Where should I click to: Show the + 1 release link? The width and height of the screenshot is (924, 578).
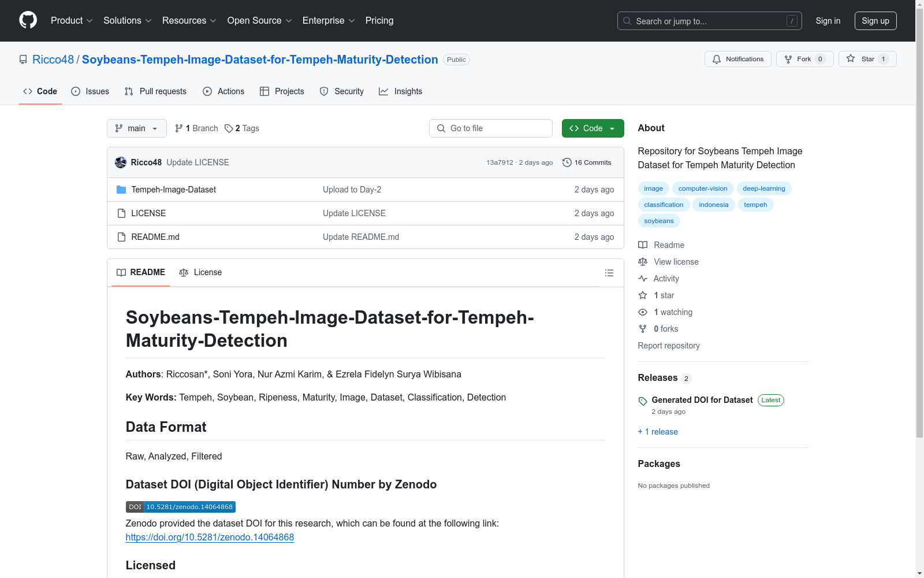tap(658, 432)
